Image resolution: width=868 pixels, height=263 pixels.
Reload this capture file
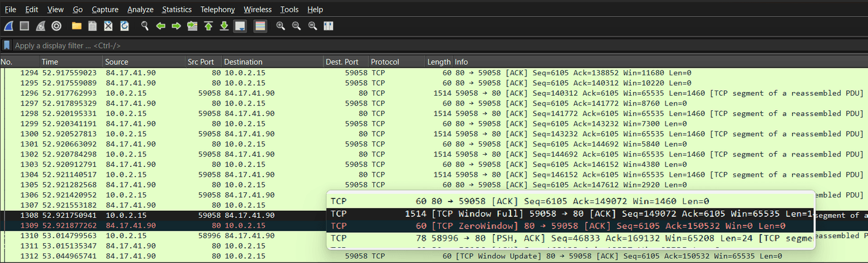pos(124,26)
